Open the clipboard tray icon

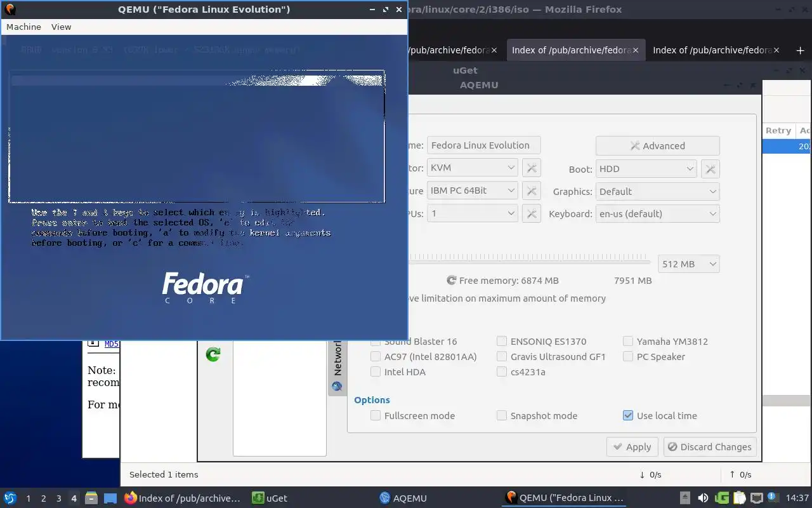(740, 498)
